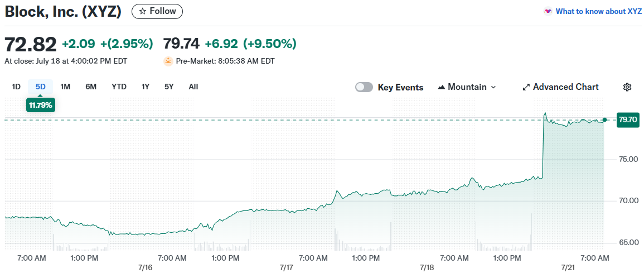Choose the YTD time range

119,87
